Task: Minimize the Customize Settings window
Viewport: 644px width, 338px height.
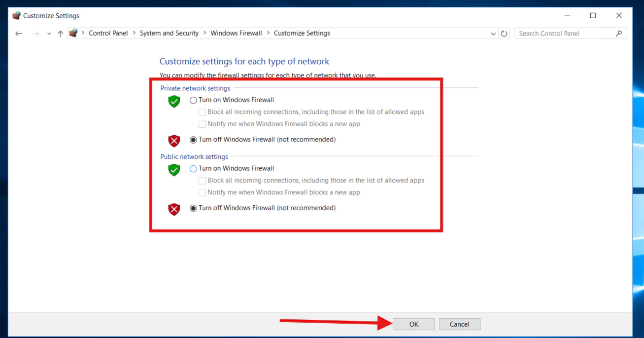Action: 567,16
